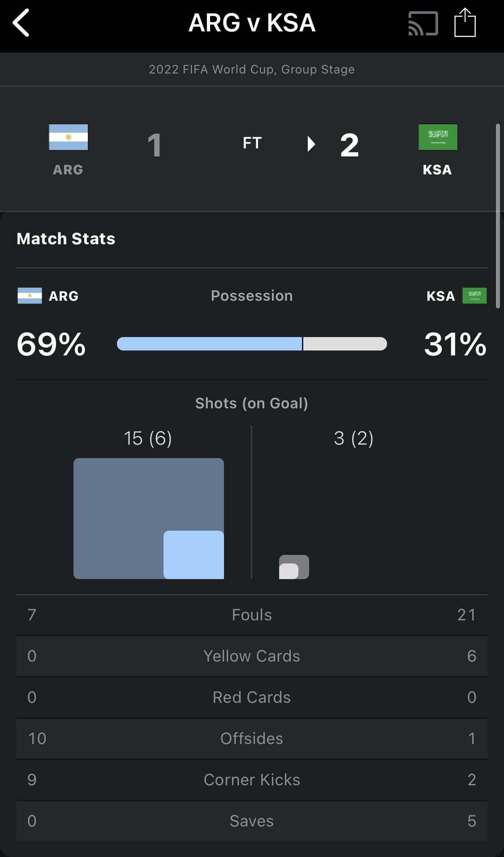
Task: Tap the winner arrow indicator near score
Action: point(311,144)
